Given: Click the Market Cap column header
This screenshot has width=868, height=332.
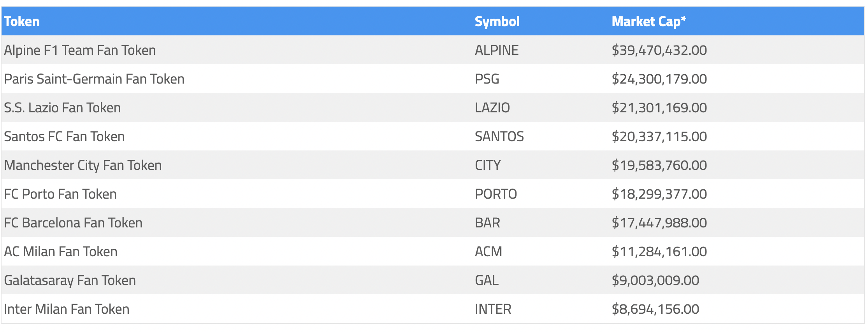Looking at the screenshot, I should pyautogui.click(x=648, y=21).
